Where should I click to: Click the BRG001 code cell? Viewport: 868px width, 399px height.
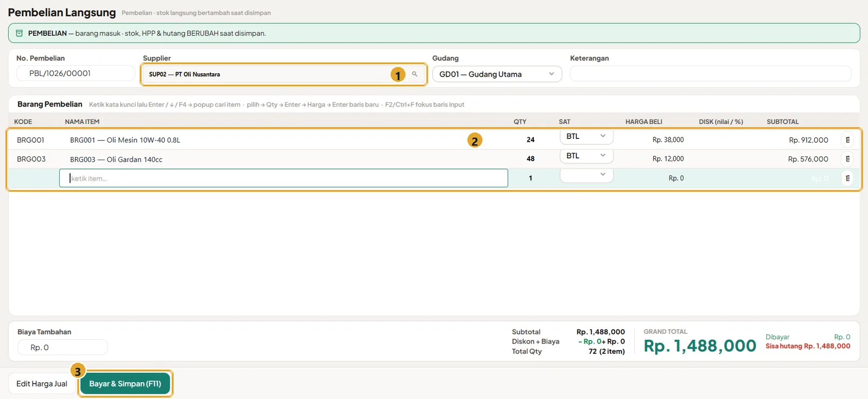30,140
